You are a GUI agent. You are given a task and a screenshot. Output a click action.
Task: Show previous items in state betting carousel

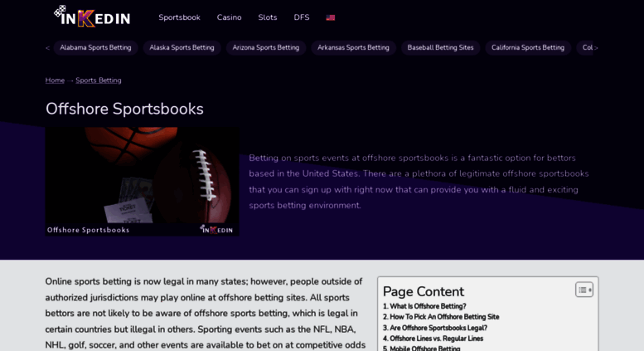[47, 47]
